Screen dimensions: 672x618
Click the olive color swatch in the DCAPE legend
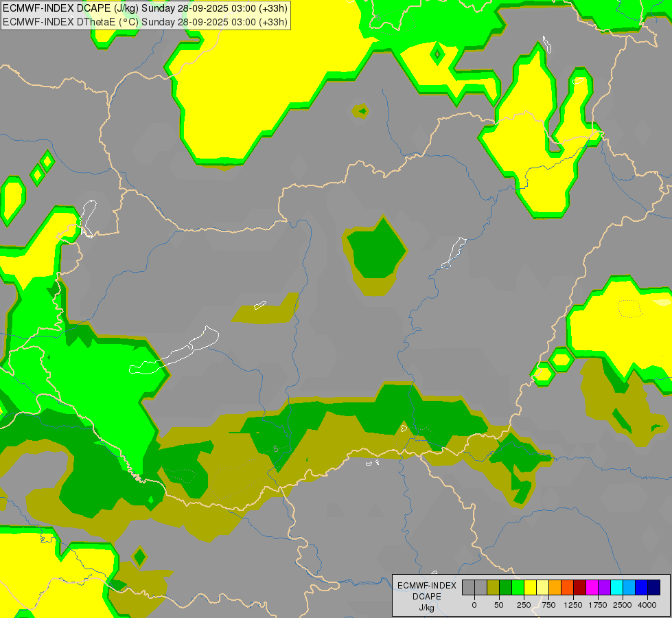tap(494, 587)
